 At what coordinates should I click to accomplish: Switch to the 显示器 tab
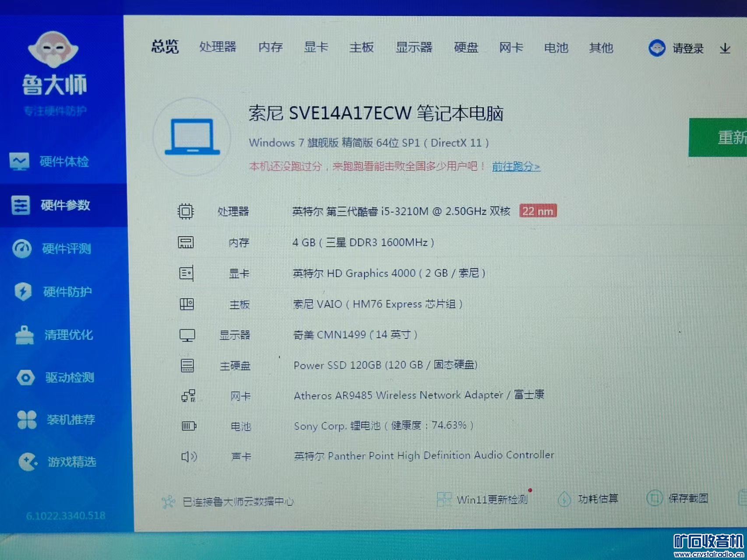click(414, 47)
